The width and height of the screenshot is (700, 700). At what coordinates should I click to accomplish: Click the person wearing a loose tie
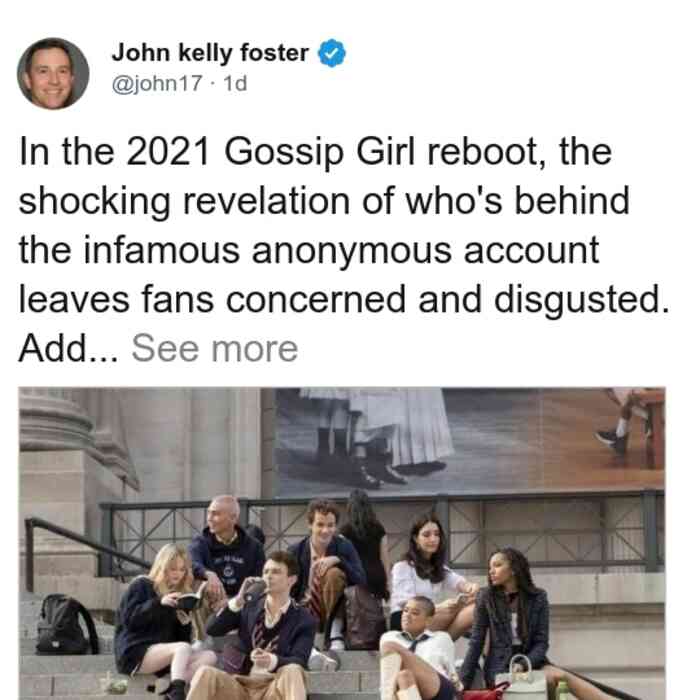tap(417, 647)
